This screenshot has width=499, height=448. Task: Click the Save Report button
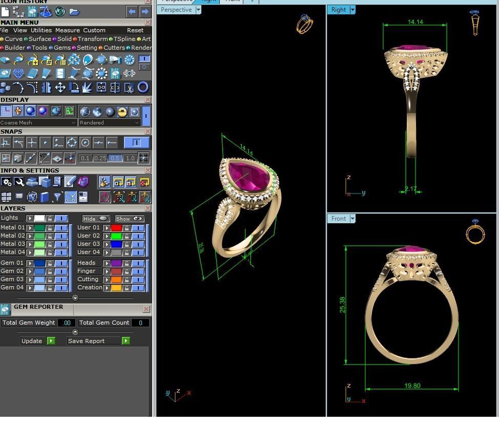[99, 341]
